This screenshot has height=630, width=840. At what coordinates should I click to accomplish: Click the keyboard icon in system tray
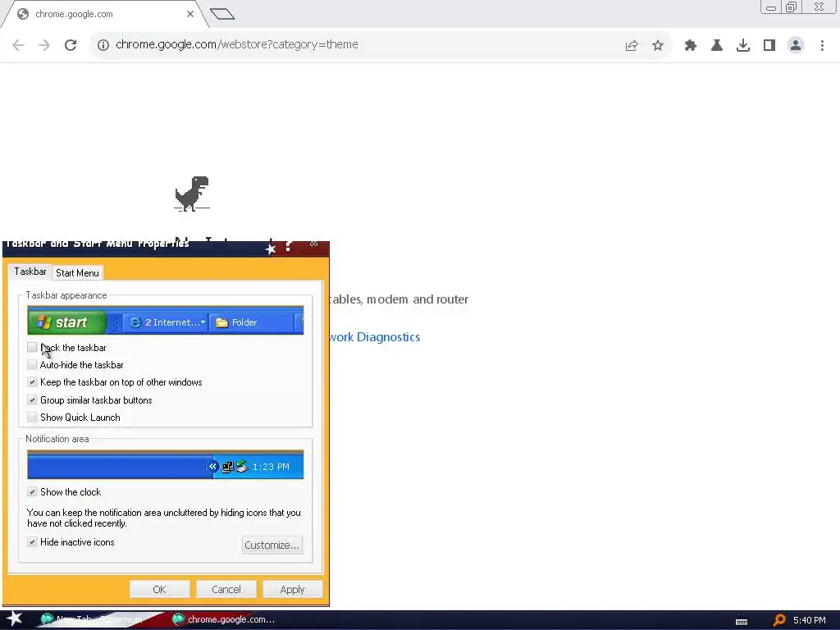tap(742, 622)
